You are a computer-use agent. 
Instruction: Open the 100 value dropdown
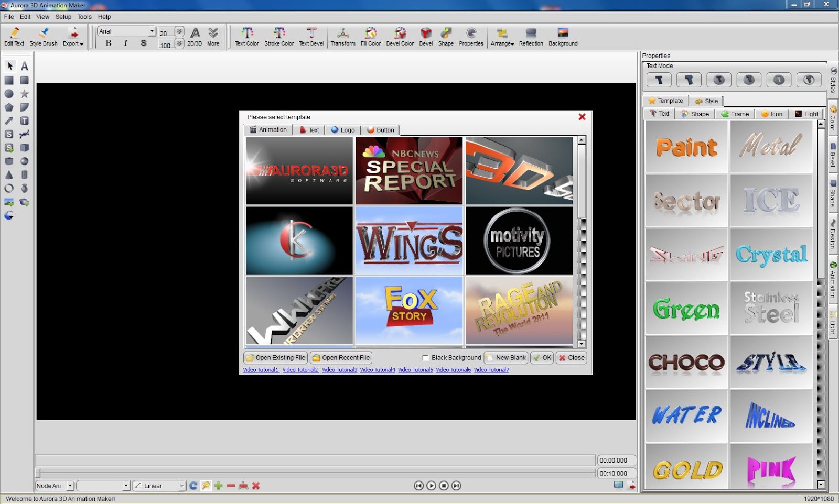pos(179,44)
